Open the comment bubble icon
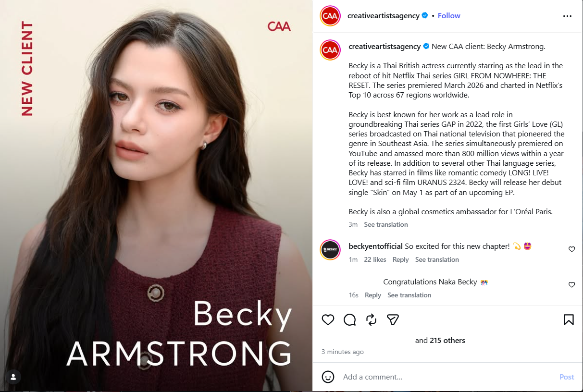 pos(350,320)
